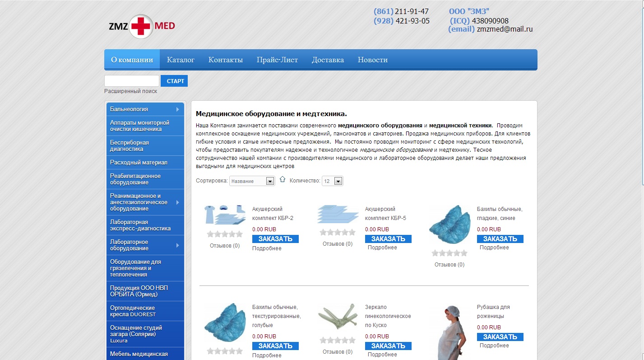
Task: Select Аппараты мониторной очистки кишечника category
Action: coord(145,126)
